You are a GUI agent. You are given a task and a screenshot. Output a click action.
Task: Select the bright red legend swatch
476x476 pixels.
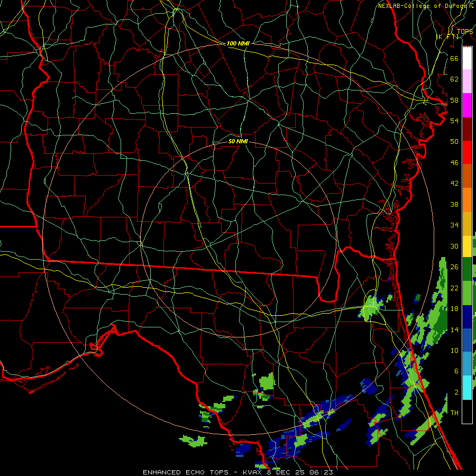[467, 152]
